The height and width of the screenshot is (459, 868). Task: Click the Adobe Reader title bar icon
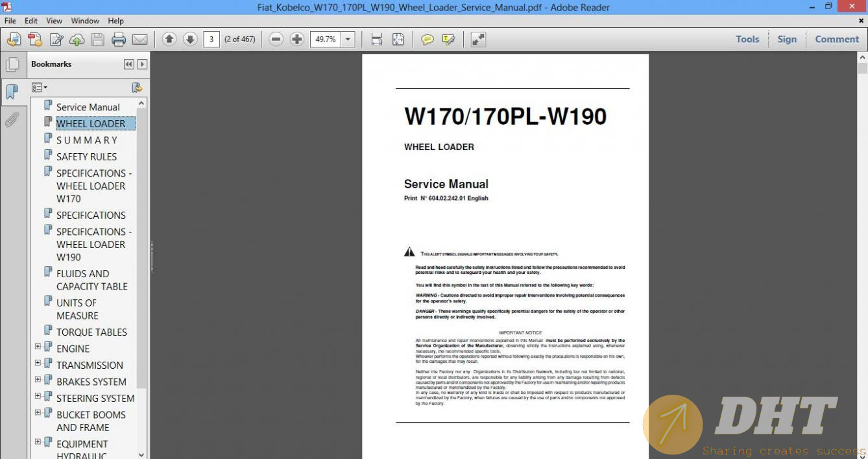tap(6, 6)
